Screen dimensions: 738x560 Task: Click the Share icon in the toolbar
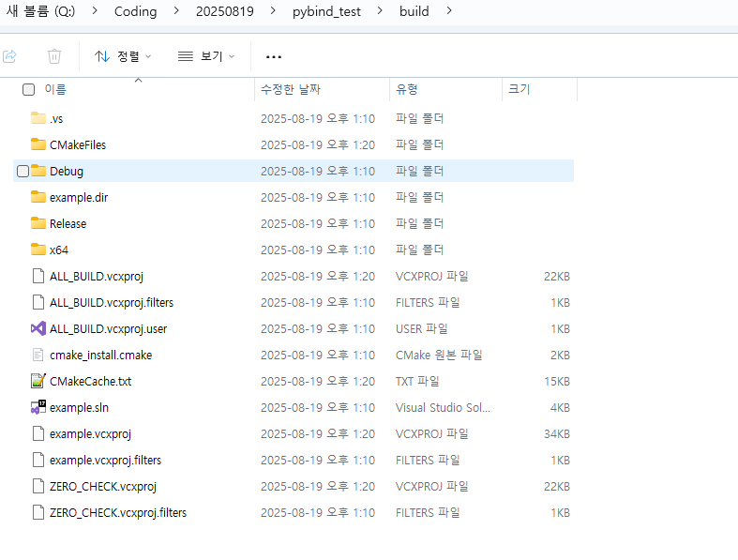[x=10, y=56]
